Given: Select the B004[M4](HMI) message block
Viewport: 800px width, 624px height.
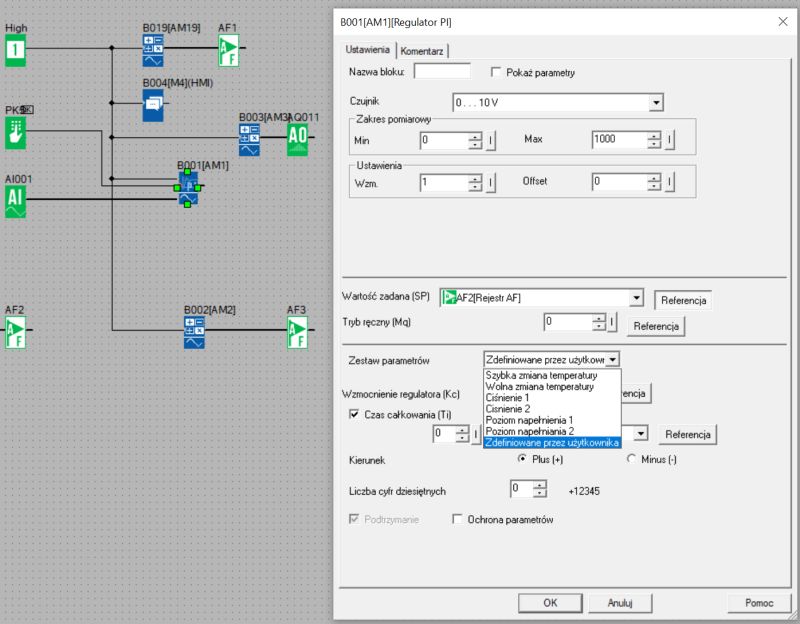Looking at the screenshot, I should pyautogui.click(x=153, y=105).
